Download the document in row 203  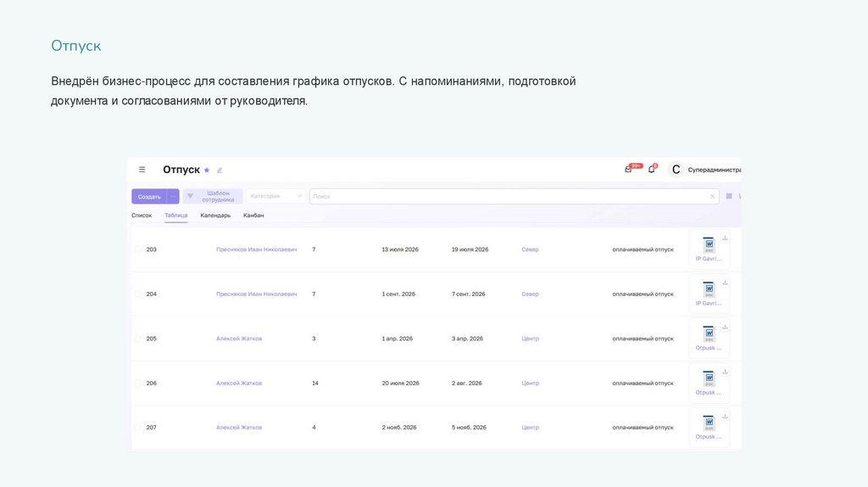725,238
